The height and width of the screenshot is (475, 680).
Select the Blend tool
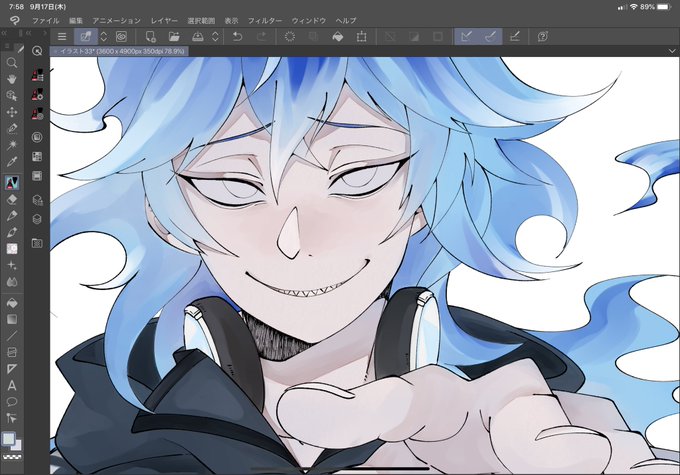pos(12,282)
